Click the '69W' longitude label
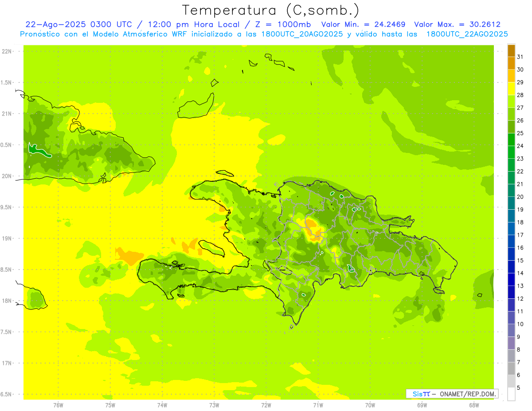The height and width of the screenshot is (411, 532). [422, 405]
